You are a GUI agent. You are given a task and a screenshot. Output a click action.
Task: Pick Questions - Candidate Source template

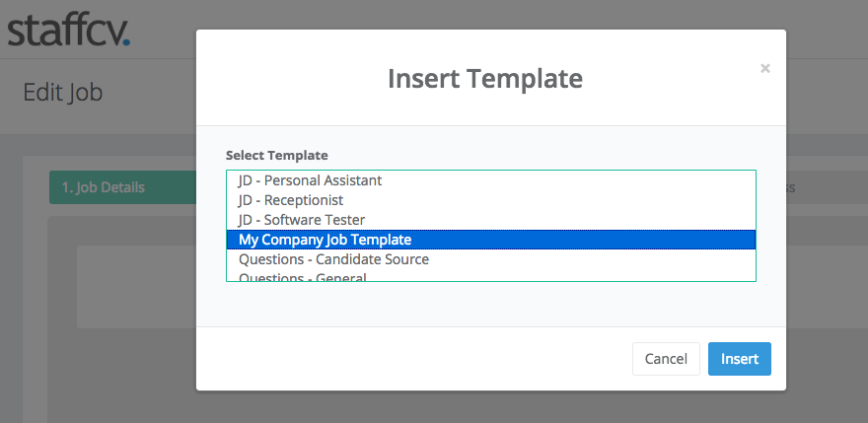pyautogui.click(x=491, y=259)
